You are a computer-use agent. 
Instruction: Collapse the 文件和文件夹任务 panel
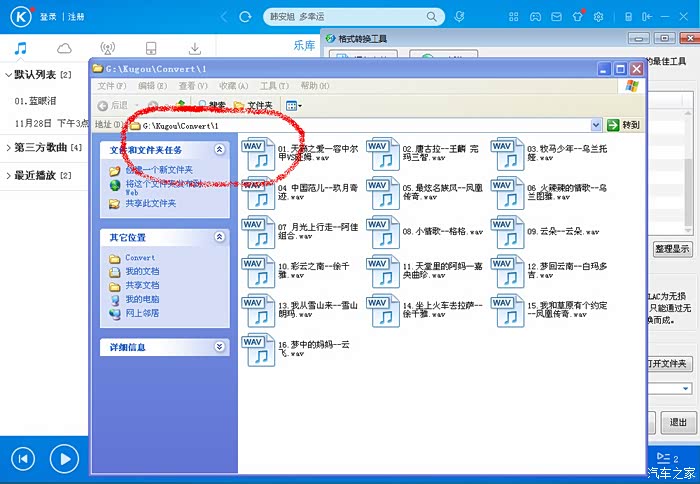(x=219, y=149)
